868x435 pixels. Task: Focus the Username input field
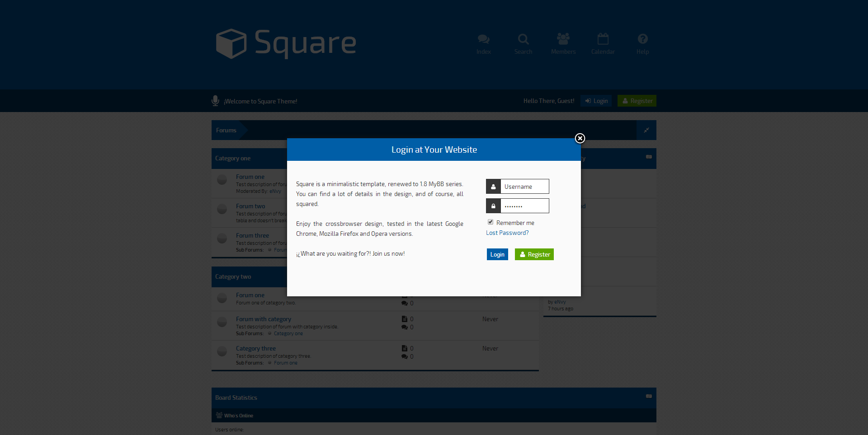click(x=525, y=187)
